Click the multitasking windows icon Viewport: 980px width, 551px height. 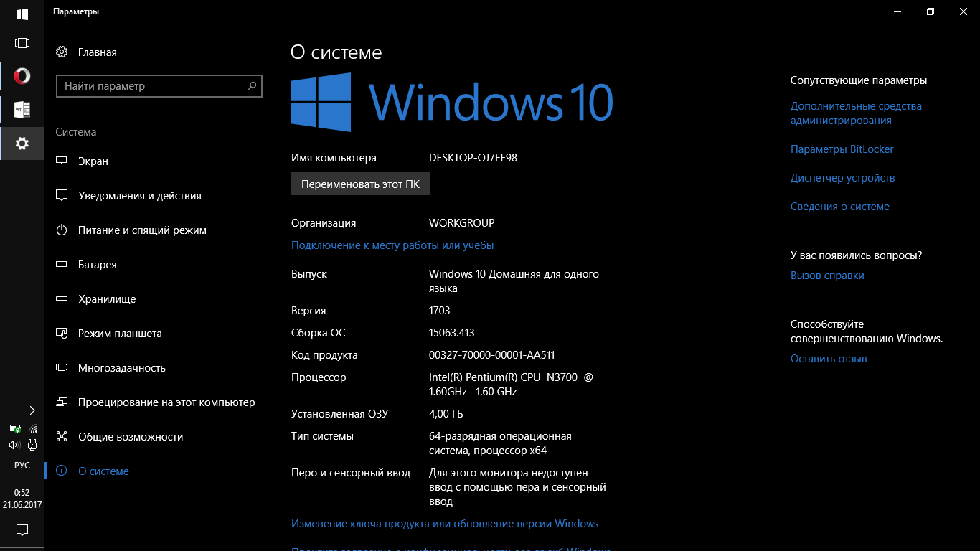62,368
